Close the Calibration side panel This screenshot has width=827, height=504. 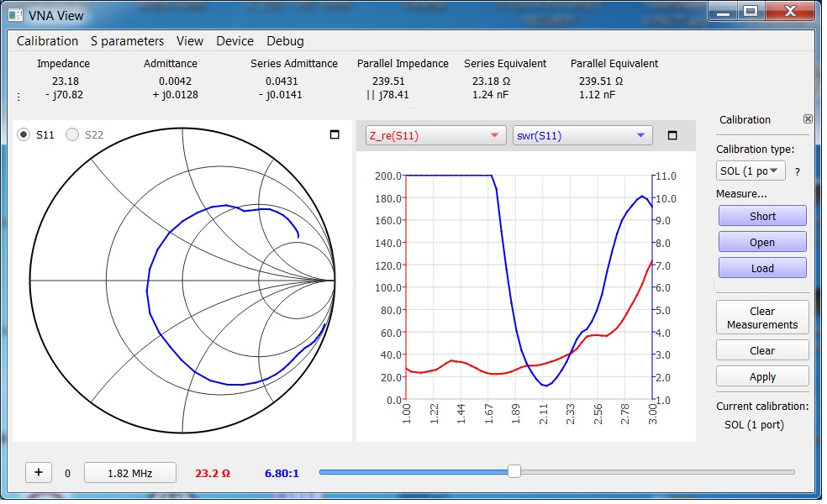pos(808,119)
